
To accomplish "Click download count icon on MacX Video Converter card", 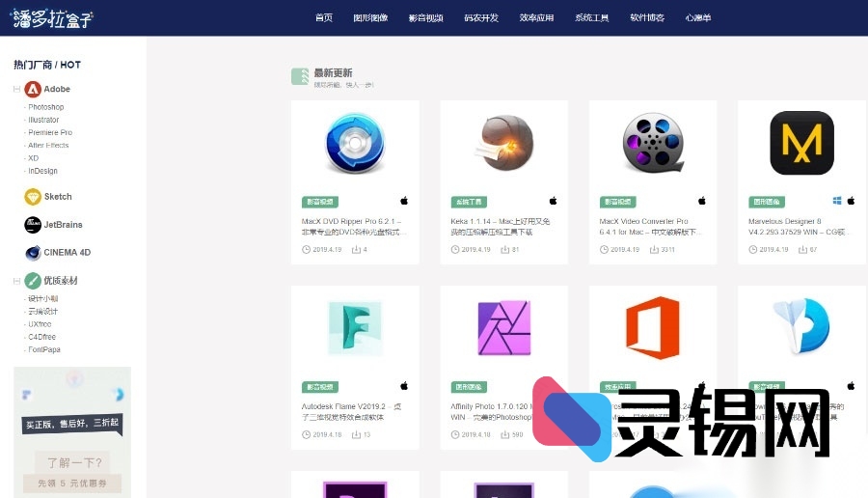I will coord(654,250).
